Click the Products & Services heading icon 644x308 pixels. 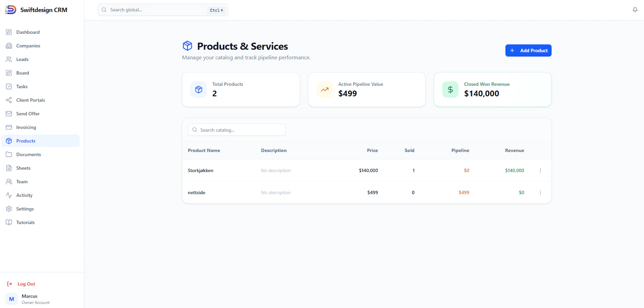click(188, 45)
